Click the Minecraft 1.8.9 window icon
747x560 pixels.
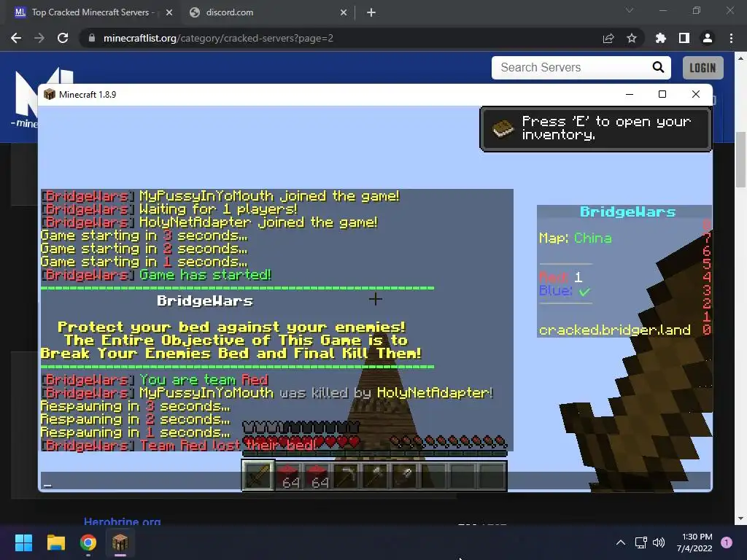50,94
